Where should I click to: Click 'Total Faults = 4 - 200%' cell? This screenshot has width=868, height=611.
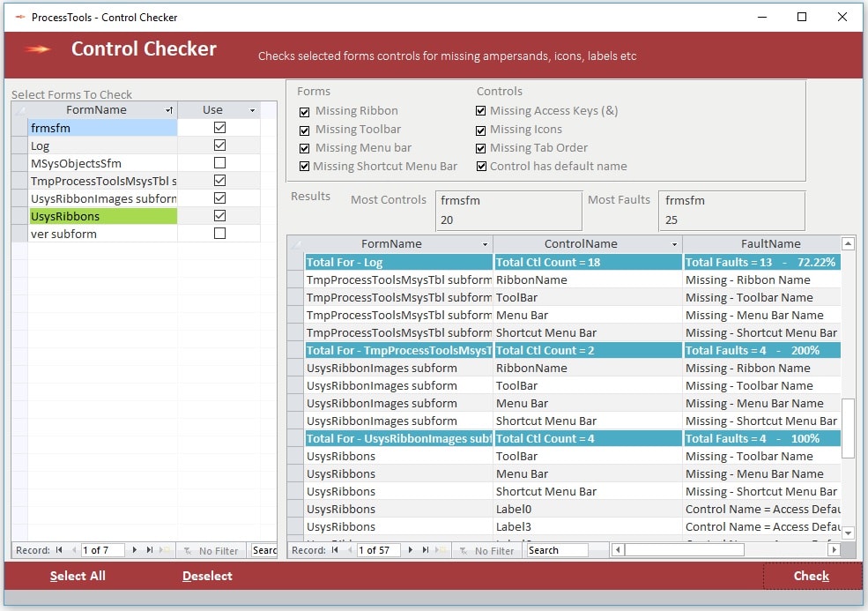[761, 350]
